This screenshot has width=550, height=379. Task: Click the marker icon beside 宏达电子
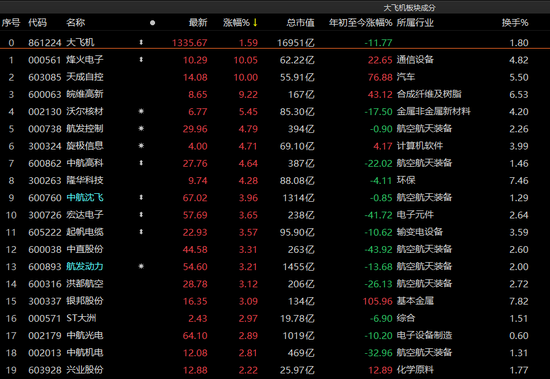[x=141, y=214]
